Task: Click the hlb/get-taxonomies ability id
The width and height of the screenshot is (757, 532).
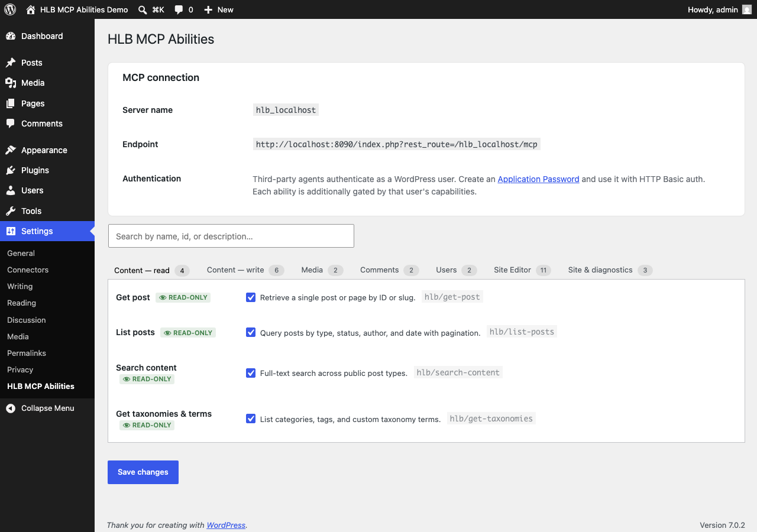Action: coord(491,419)
